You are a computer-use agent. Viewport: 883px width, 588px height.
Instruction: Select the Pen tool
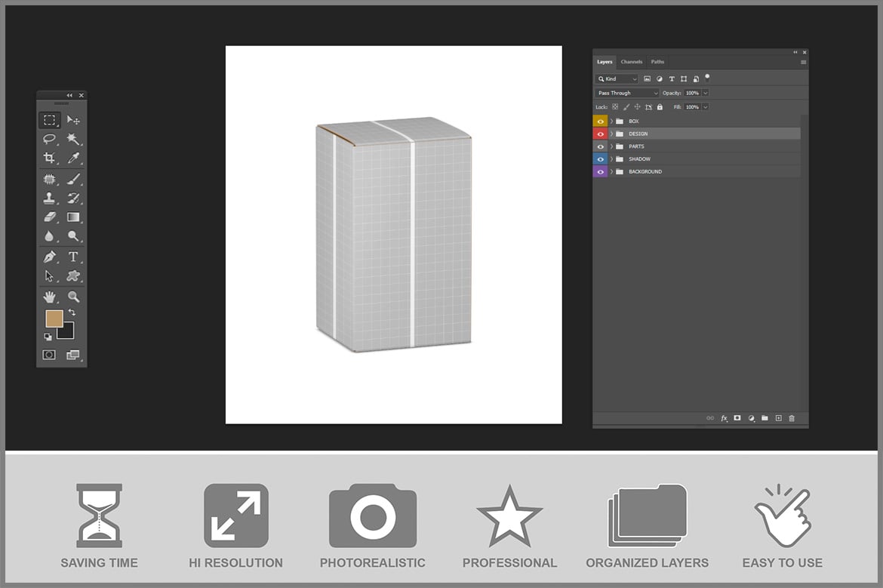50,257
